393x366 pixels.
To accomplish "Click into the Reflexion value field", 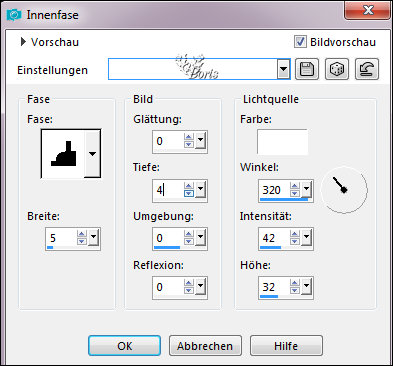I will click(168, 287).
